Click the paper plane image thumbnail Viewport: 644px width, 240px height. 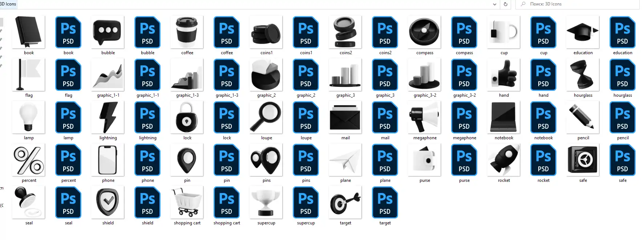[x=345, y=160]
